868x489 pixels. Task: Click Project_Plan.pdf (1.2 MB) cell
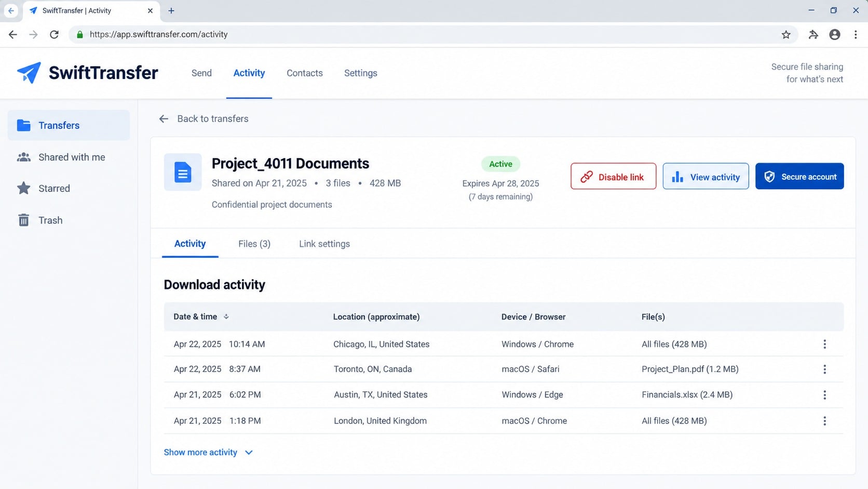click(690, 369)
